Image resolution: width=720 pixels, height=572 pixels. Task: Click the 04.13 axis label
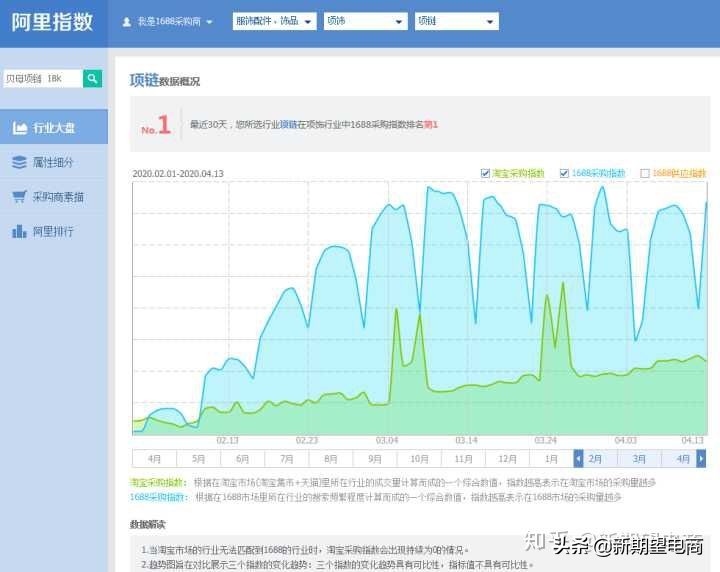pos(692,440)
